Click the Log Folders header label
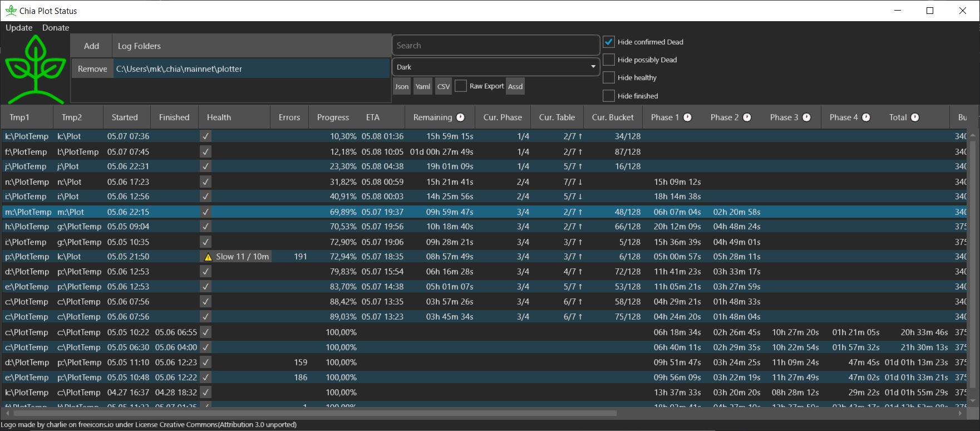Viewport: 980px width, 431px height. click(x=139, y=46)
